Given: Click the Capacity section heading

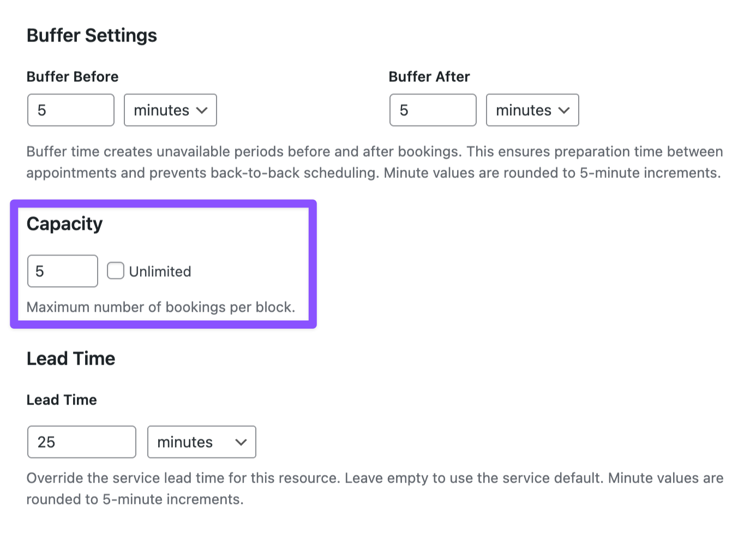Looking at the screenshot, I should (x=64, y=224).
